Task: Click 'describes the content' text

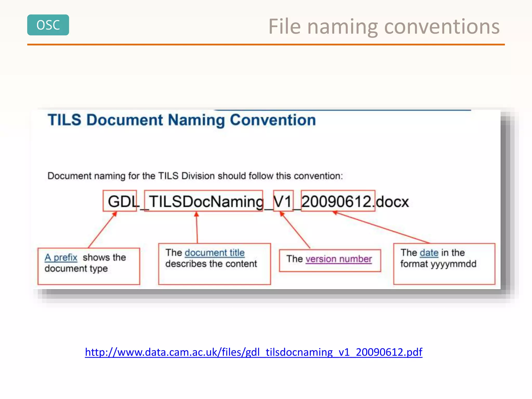Action: click(211, 264)
